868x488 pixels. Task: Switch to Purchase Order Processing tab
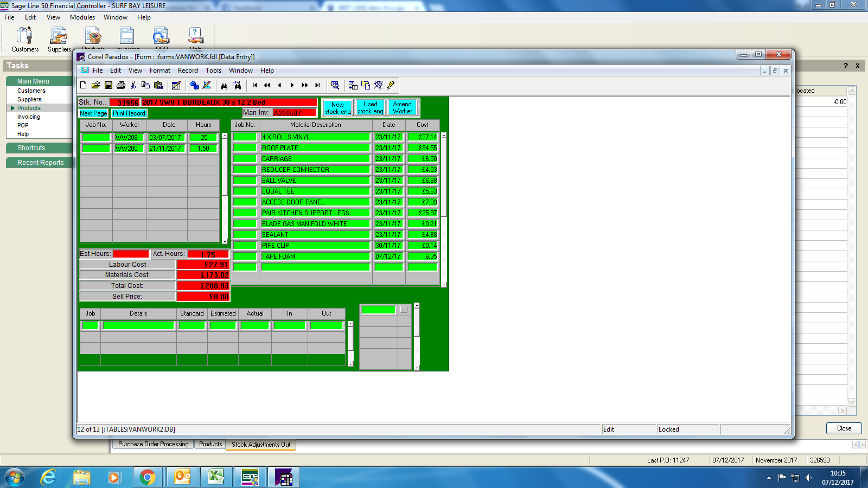pyautogui.click(x=154, y=444)
